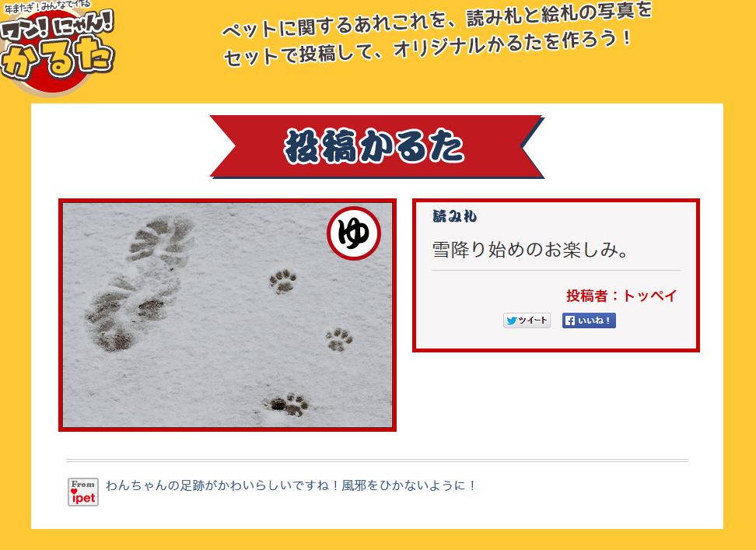
Task: Click the ipet comment about わんちゃんの足跡
Action: point(291,485)
